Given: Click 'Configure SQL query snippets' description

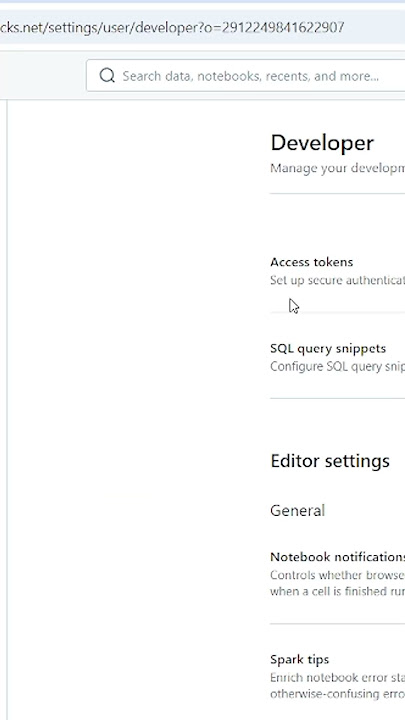Looking at the screenshot, I should (338, 366).
